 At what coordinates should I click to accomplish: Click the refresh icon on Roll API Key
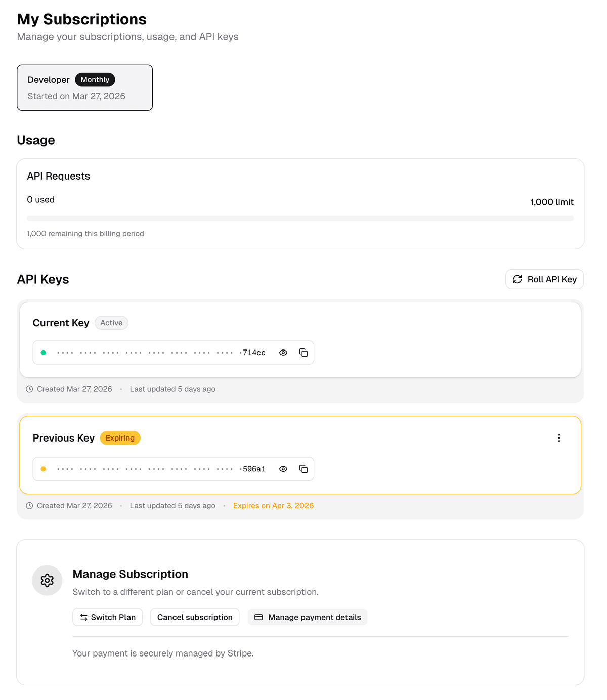[x=517, y=279]
